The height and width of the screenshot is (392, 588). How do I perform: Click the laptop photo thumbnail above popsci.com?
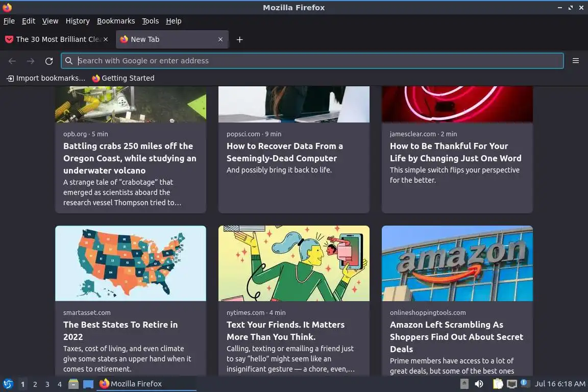click(x=294, y=104)
